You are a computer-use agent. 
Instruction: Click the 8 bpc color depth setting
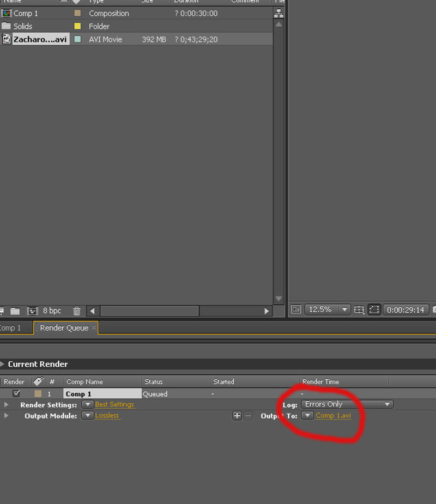pyautogui.click(x=52, y=311)
